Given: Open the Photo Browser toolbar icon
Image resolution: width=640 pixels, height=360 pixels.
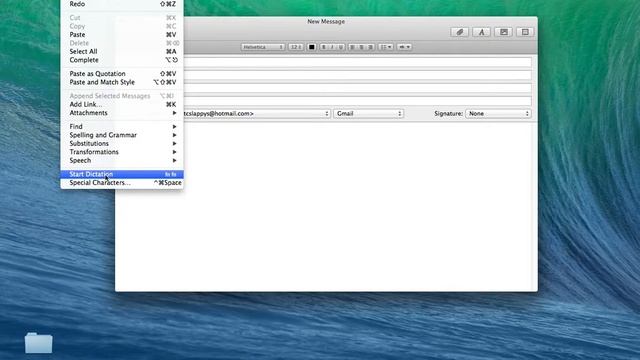Looking at the screenshot, I should coord(504,32).
